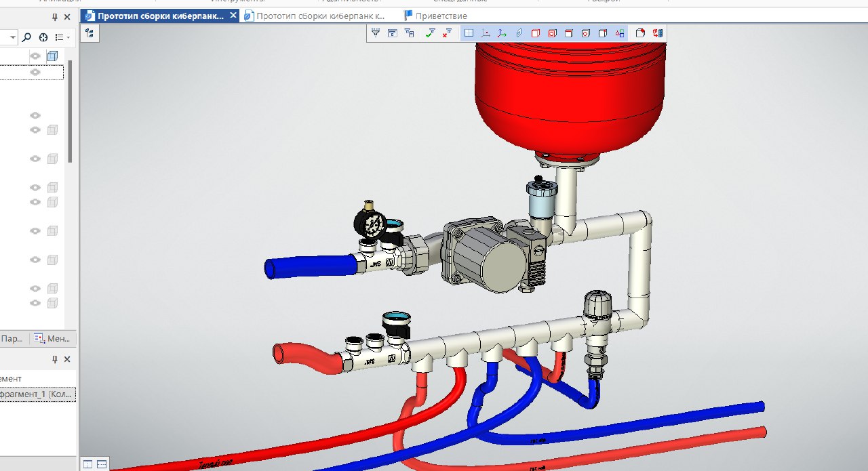The width and height of the screenshot is (868, 471).
Task: Click the red X filter icon
Action: click(x=447, y=33)
